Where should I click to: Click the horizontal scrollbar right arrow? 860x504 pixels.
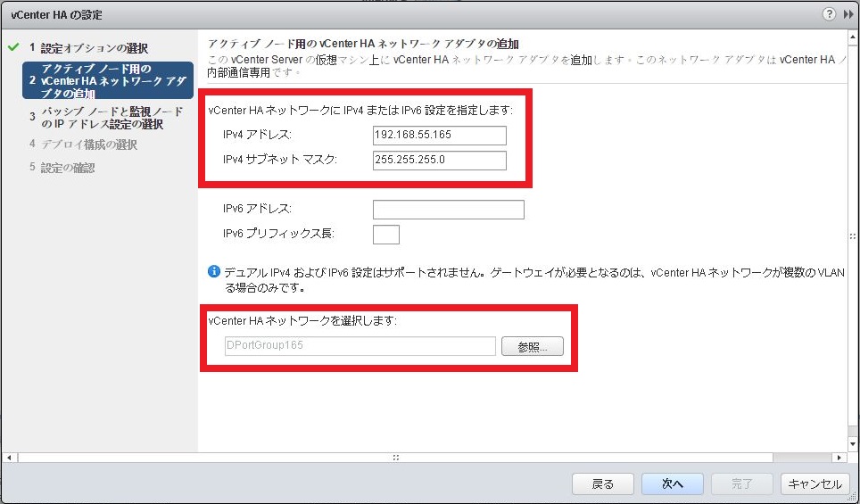pos(839,458)
